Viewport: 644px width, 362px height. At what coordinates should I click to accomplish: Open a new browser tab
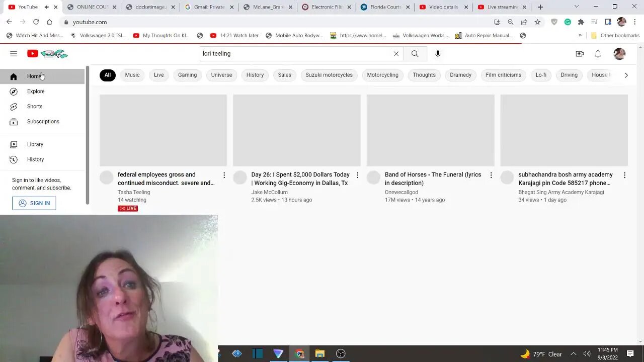(x=540, y=7)
